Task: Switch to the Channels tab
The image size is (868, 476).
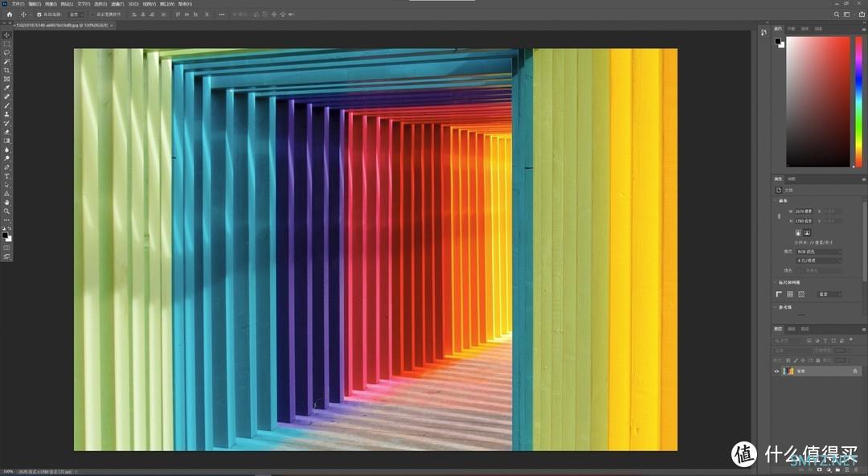Action: [792, 329]
